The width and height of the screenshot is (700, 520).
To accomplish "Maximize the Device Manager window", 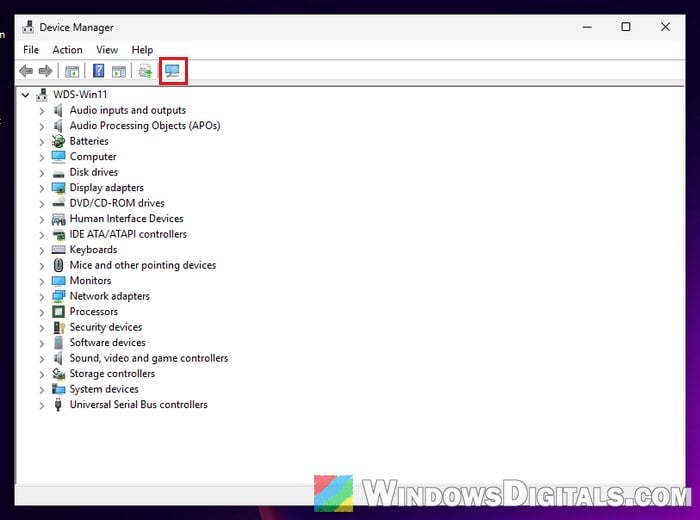I will [626, 27].
